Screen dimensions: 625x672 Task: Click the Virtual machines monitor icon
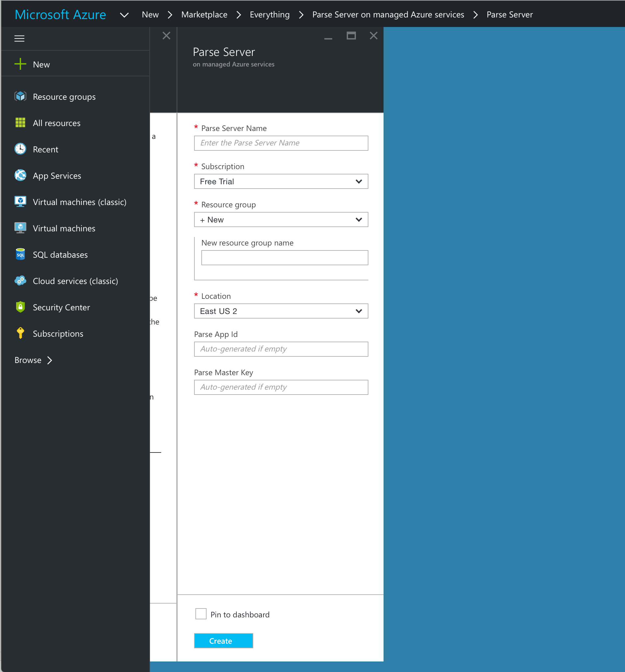(20, 228)
